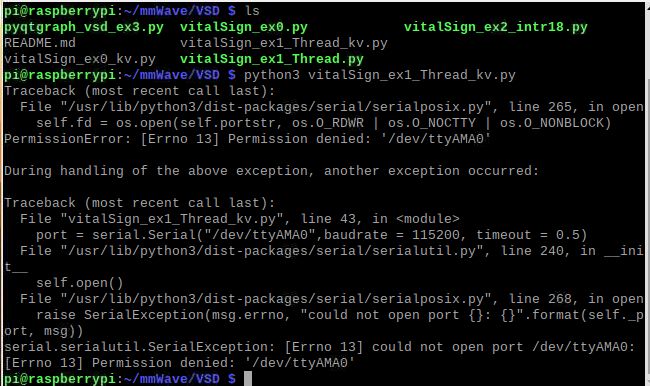The image size is (650, 386).
Task: Click the vitalSign_ex1_Thread_kv.py listing entry
Action: (x=284, y=43)
